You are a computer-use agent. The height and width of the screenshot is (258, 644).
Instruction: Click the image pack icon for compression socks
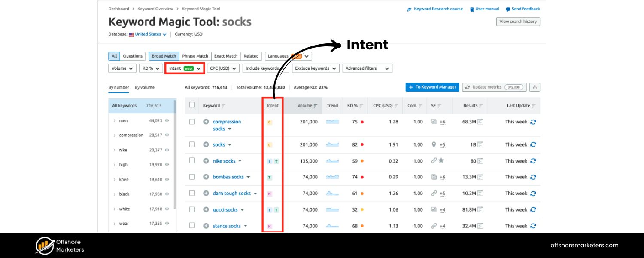(434, 121)
